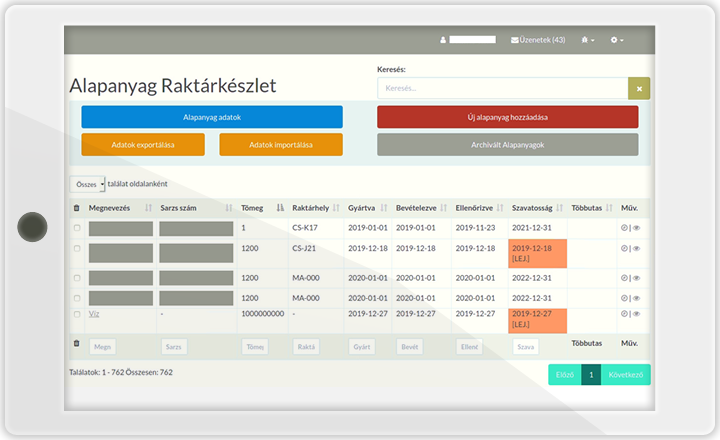Viewport: 720px width, 440px height.
Task: Select the checkbox of the Víz row
Action: pos(77,313)
